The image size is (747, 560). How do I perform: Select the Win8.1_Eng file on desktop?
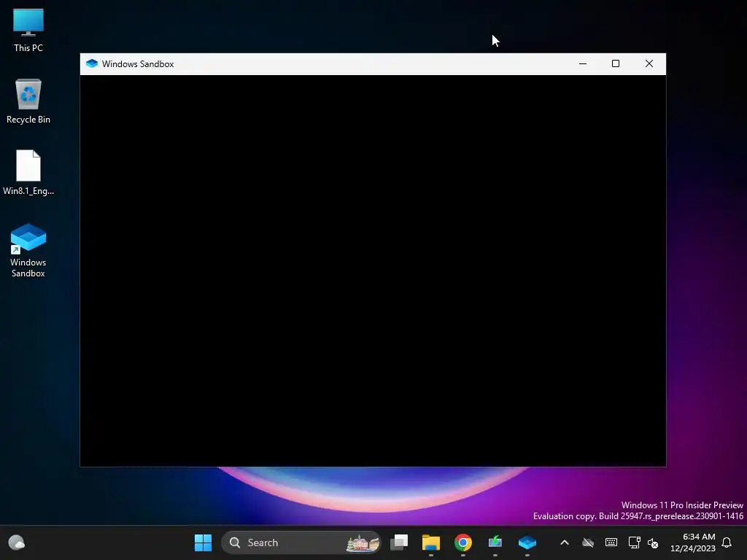[x=28, y=172]
